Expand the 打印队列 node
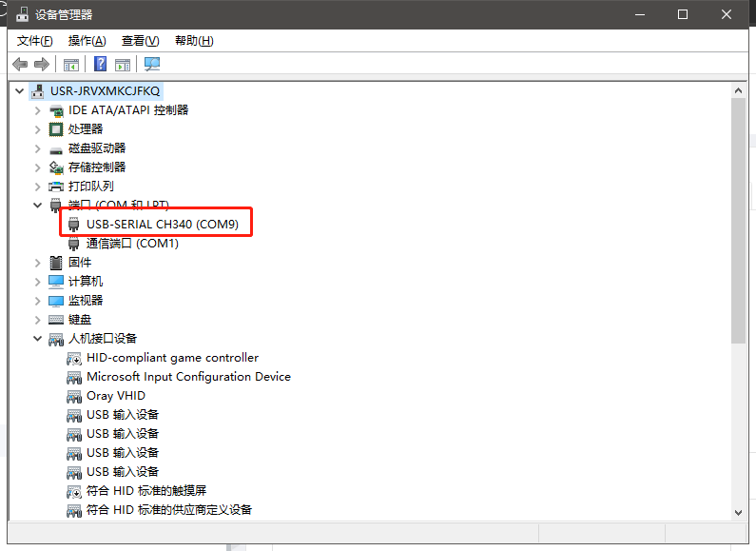The height and width of the screenshot is (551, 756). click(x=38, y=187)
